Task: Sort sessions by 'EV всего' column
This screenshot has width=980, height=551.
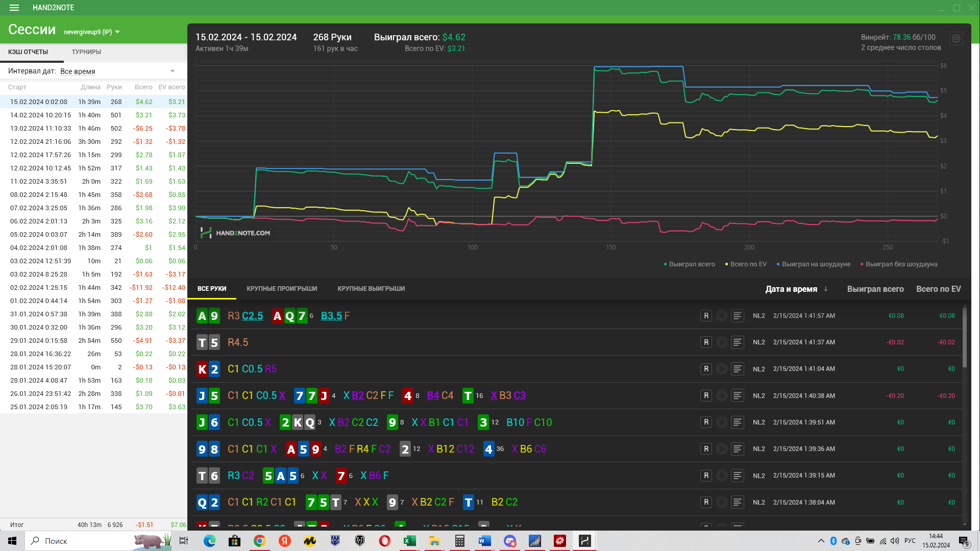Action: click(x=171, y=87)
